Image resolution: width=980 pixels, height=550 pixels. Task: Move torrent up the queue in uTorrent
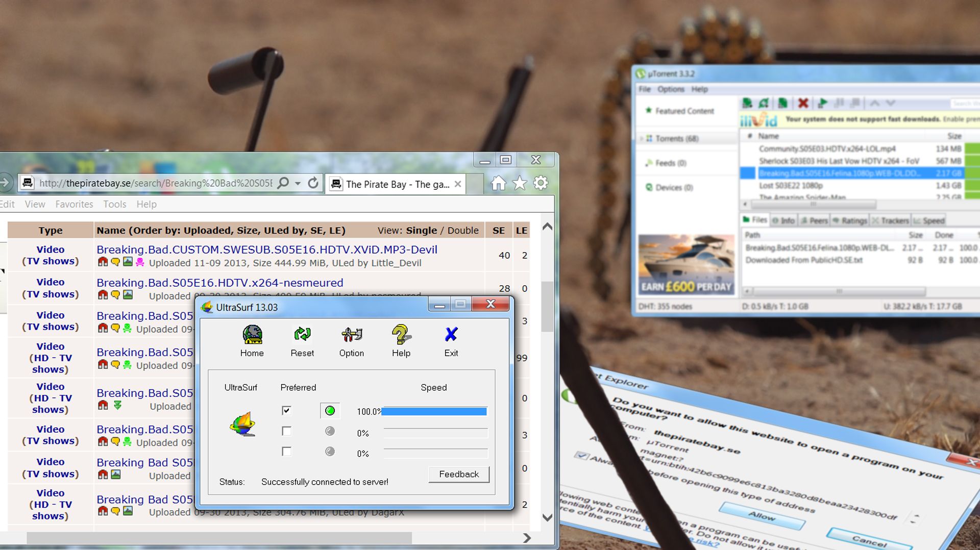pyautogui.click(x=875, y=103)
